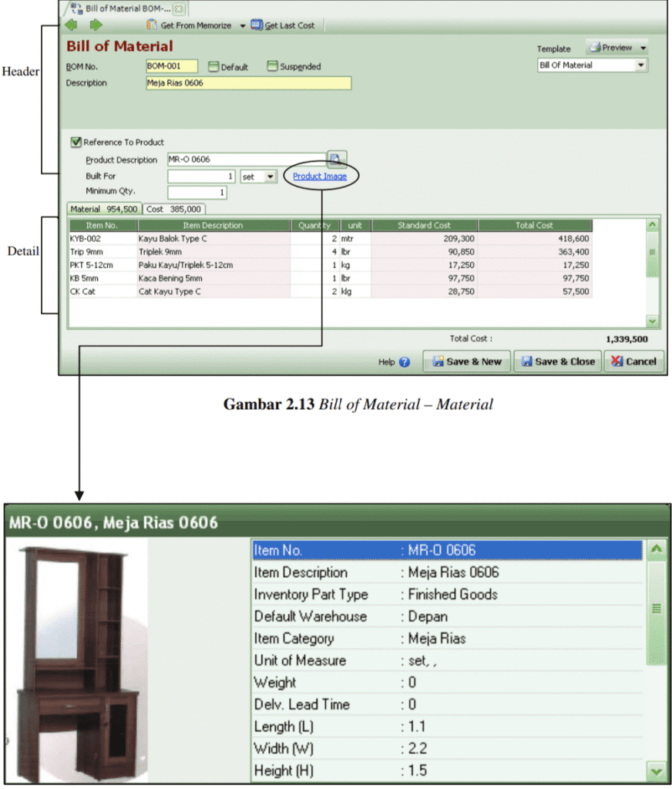Toggle the Reference To Product checkbox

(75, 142)
